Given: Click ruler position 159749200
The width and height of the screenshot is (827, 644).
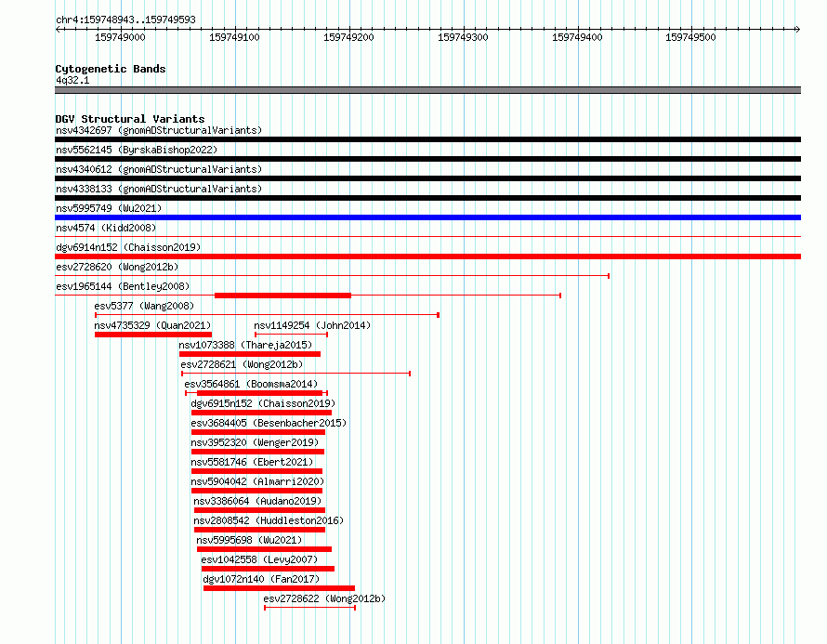Looking at the screenshot, I should [348, 37].
